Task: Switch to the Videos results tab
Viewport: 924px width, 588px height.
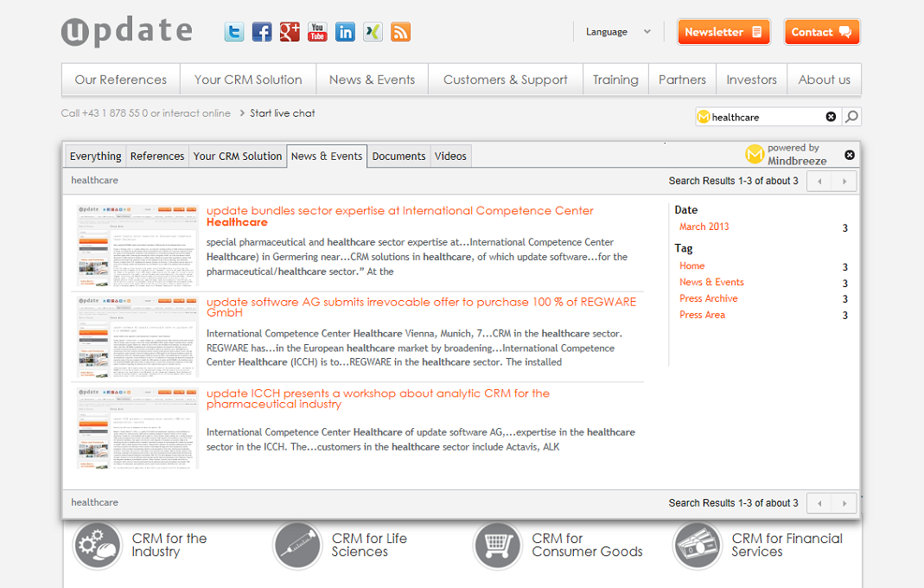Action: point(451,157)
